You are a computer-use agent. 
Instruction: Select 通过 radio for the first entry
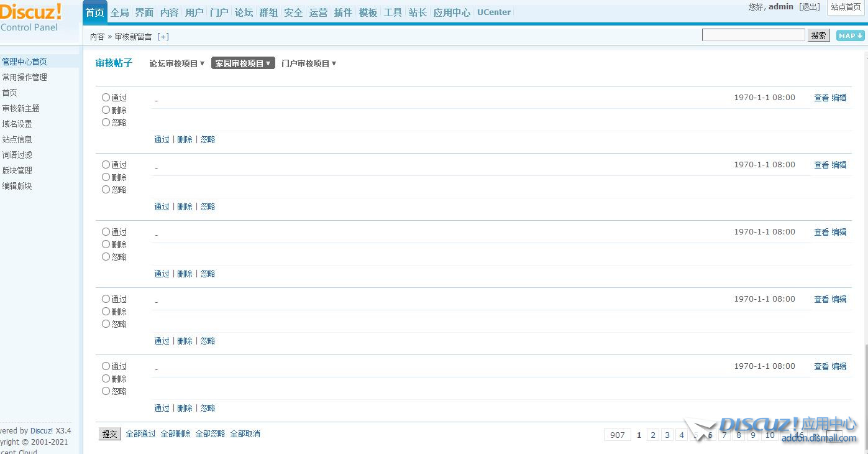106,98
